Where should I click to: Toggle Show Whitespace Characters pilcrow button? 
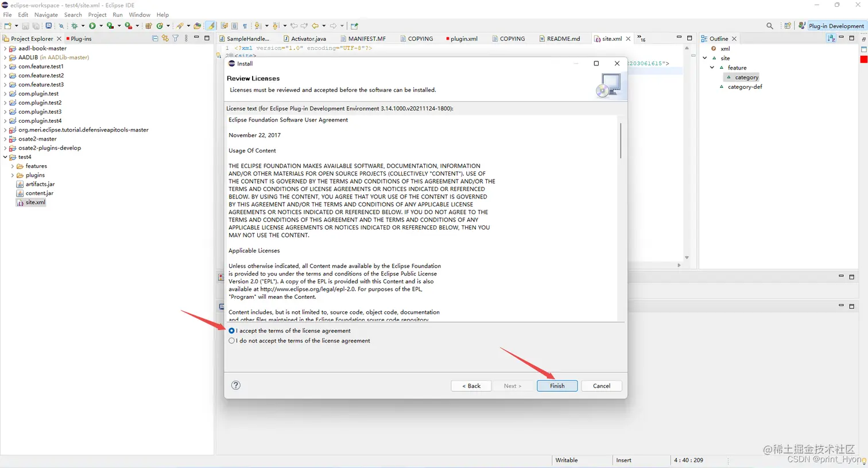pyautogui.click(x=245, y=26)
